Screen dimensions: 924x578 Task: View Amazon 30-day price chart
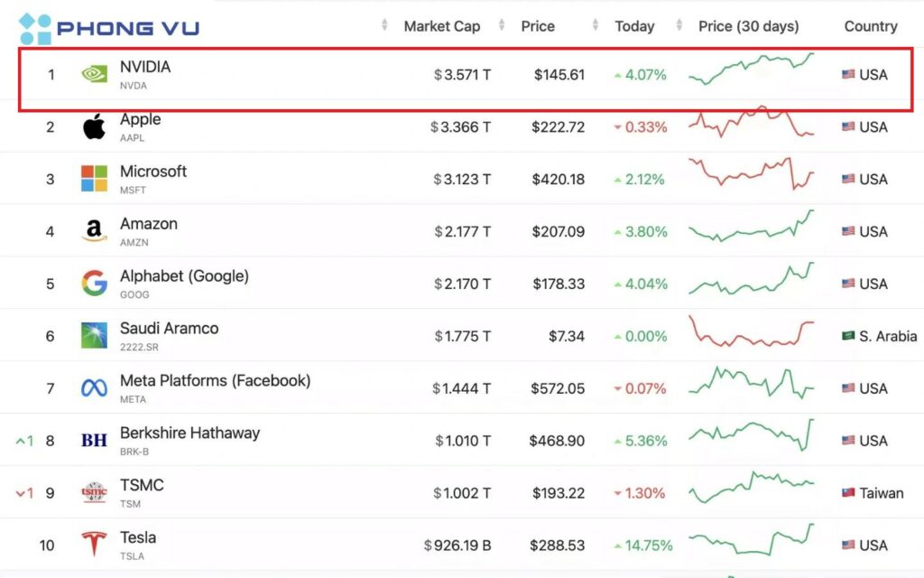751,227
